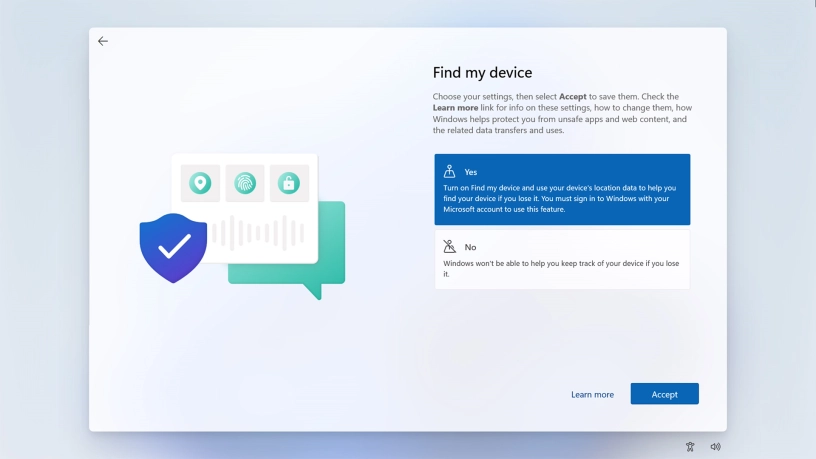Click the blue shield checkmark graphic
The image size is (816, 459).
click(173, 246)
